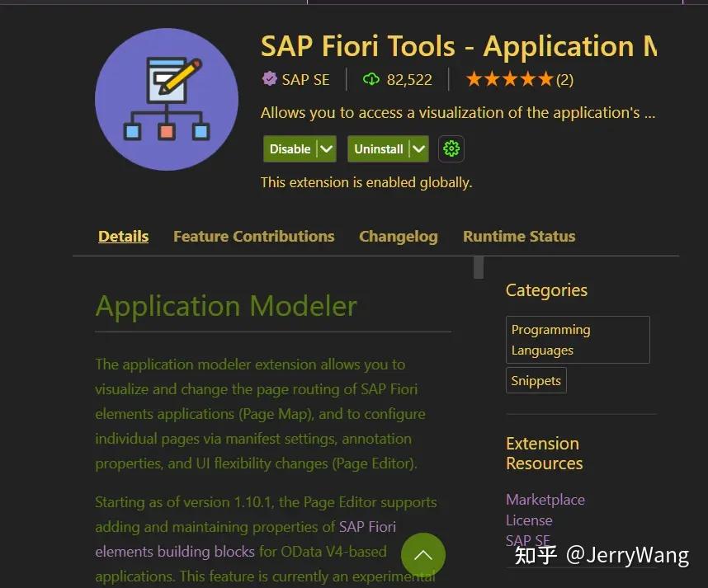Click the SAP SE resource link
The height and width of the screenshot is (588, 708).
coord(528,541)
